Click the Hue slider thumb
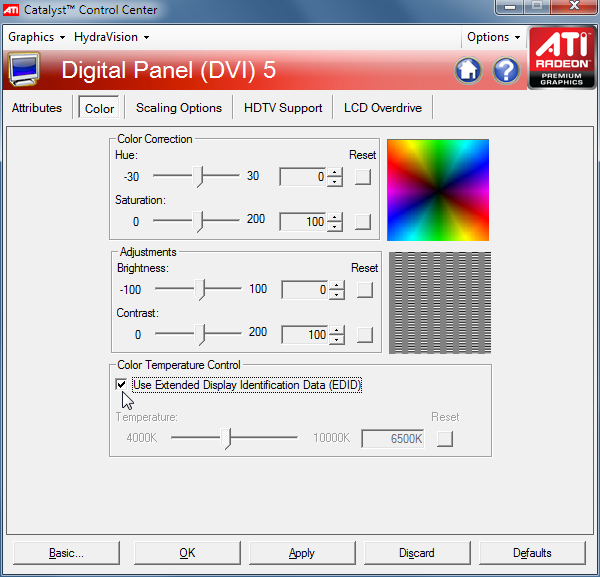The height and width of the screenshot is (577, 600). [x=197, y=177]
